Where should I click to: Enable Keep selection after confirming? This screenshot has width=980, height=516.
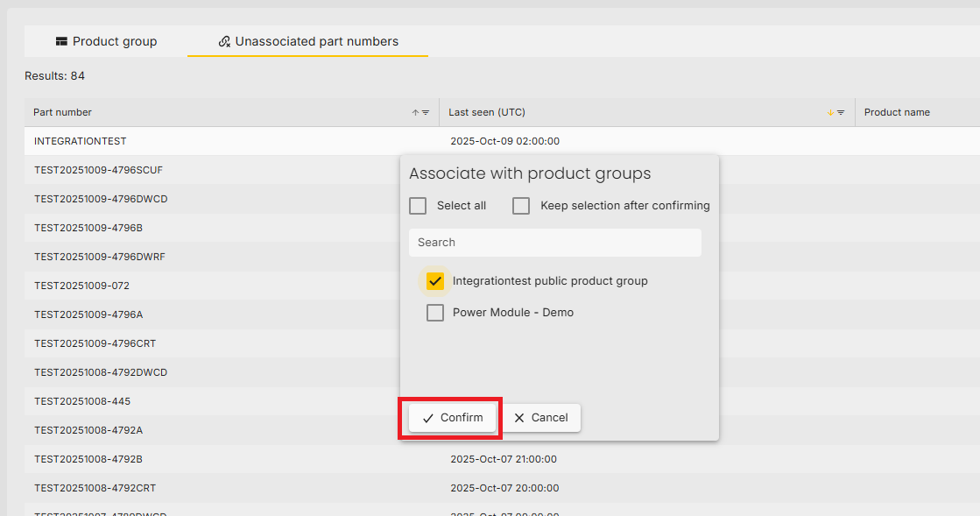click(x=520, y=206)
